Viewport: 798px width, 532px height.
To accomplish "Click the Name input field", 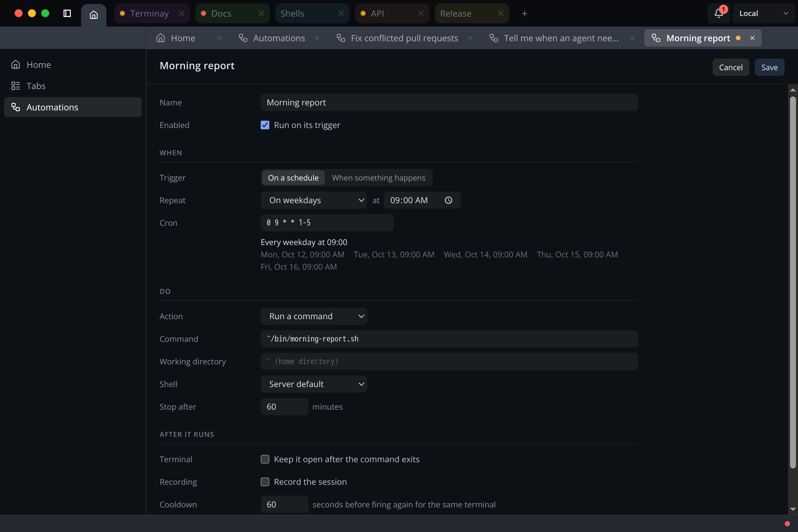I will (x=449, y=102).
